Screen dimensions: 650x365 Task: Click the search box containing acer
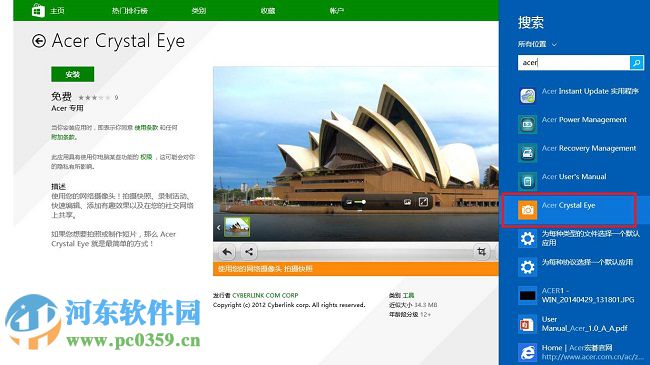pos(573,63)
